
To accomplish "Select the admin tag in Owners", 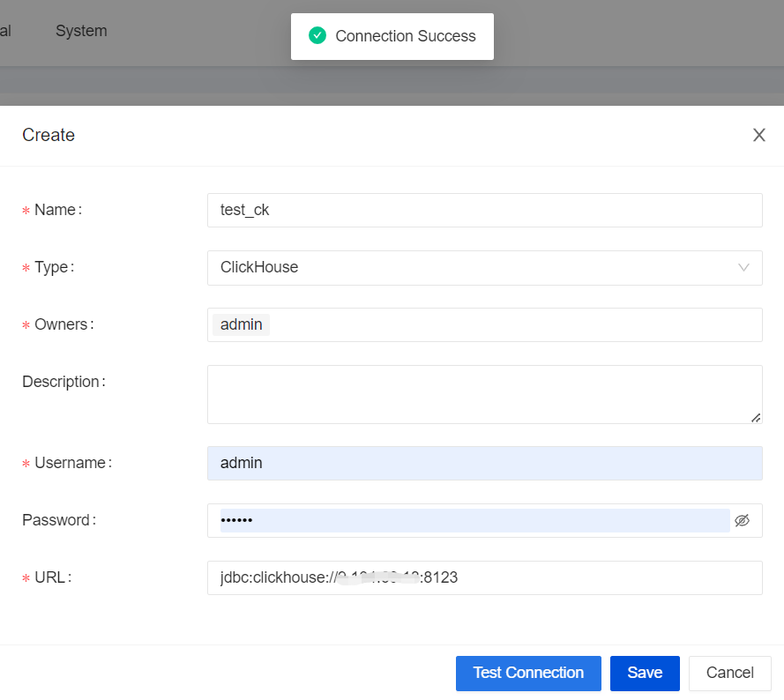I will tap(241, 324).
